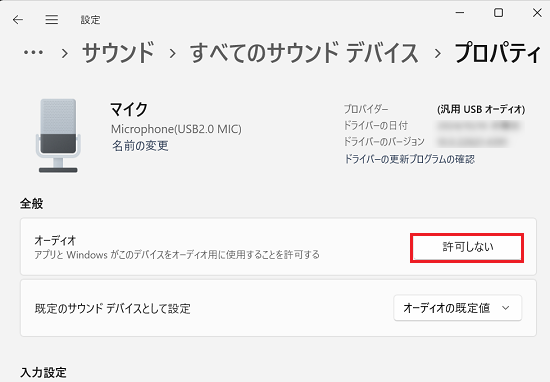Navigate to すべてのサウンド デバイス breadcrumb
The width and height of the screenshot is (550, 382).
(304, 53)
